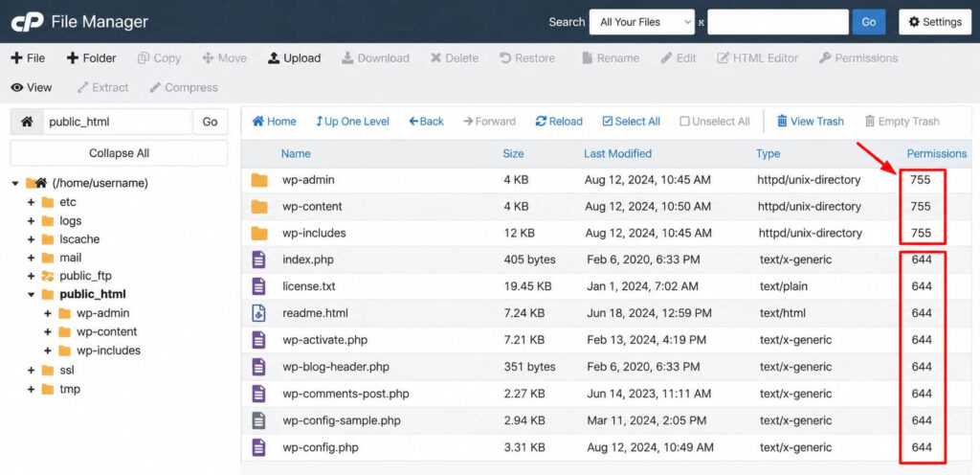
Task: Click Empty Trash
Action: click(x=902, y=122)
